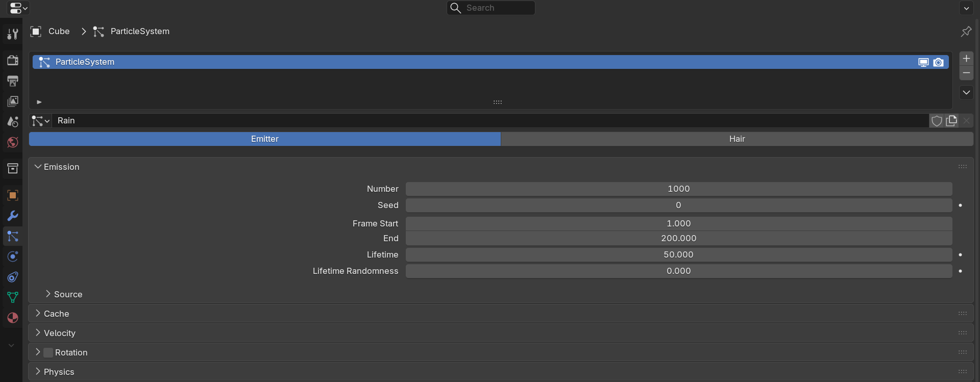Open the Object Data properties tab
The image size is (980, 382).
(13, 297)
